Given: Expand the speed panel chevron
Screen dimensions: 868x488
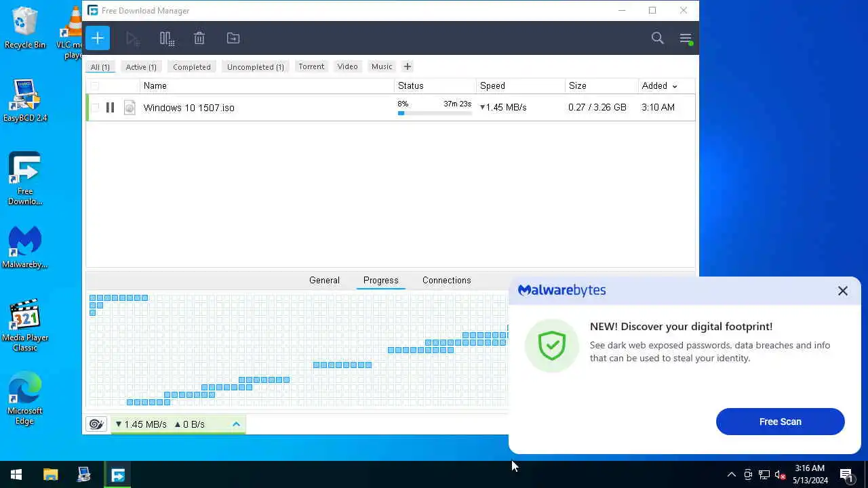Looking at the screenshot, I should tap(236, 424).
